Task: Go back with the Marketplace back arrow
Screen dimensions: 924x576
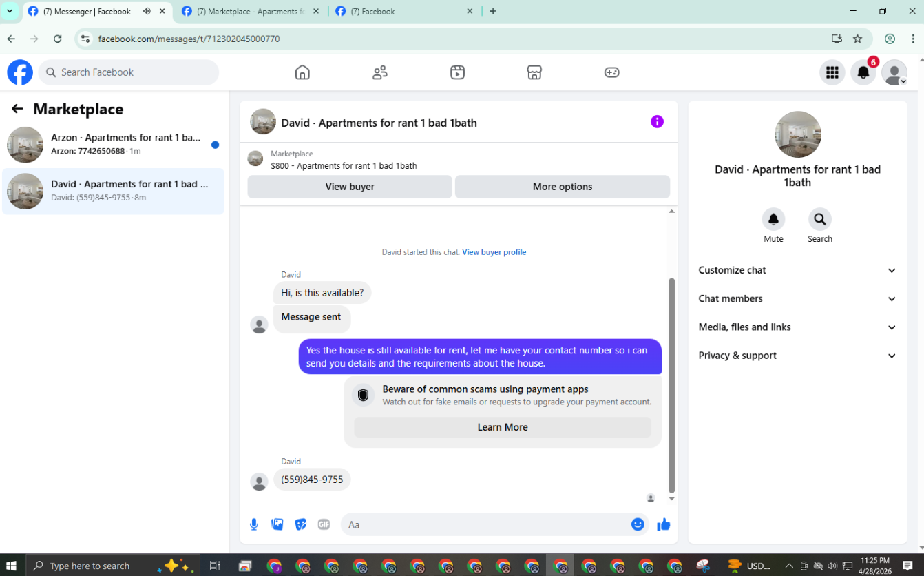Action: [x=17, y=109]
